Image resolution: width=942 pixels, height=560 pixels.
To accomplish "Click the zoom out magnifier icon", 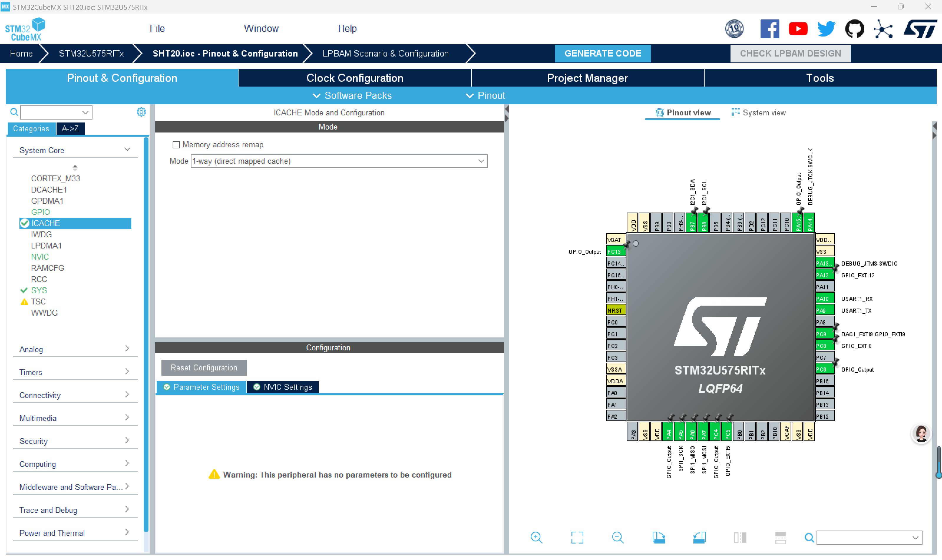I will tap(617, 537).
